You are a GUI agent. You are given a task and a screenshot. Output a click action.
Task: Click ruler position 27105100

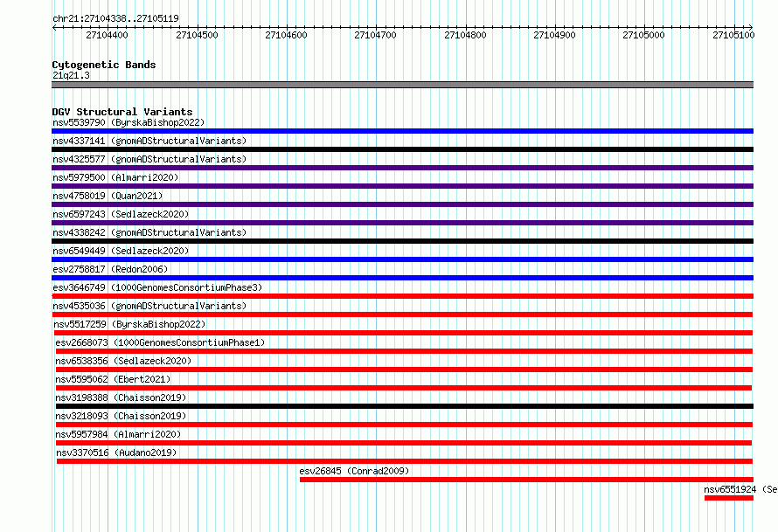(x=733, y=35)
